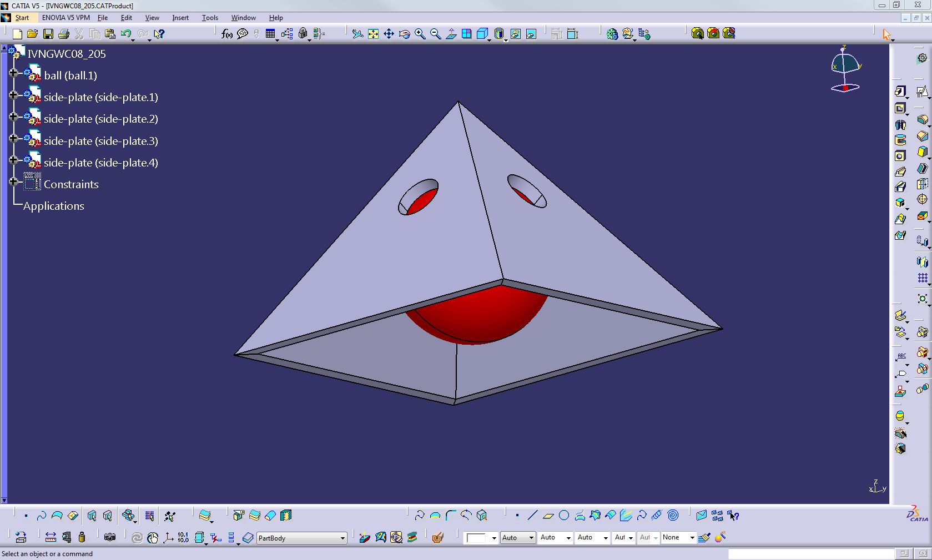Expand side-plate (side-plate.2) node
Screen dimensions: 932x560
(x=13, y=117)
